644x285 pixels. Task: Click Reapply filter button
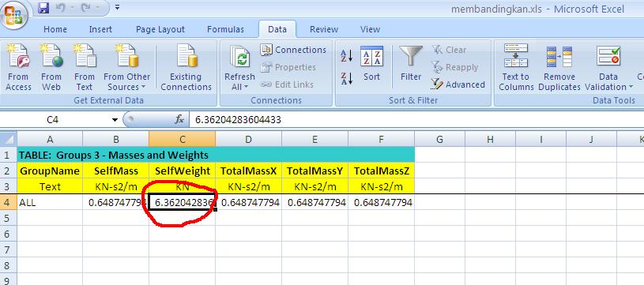(x=454, y=67)
